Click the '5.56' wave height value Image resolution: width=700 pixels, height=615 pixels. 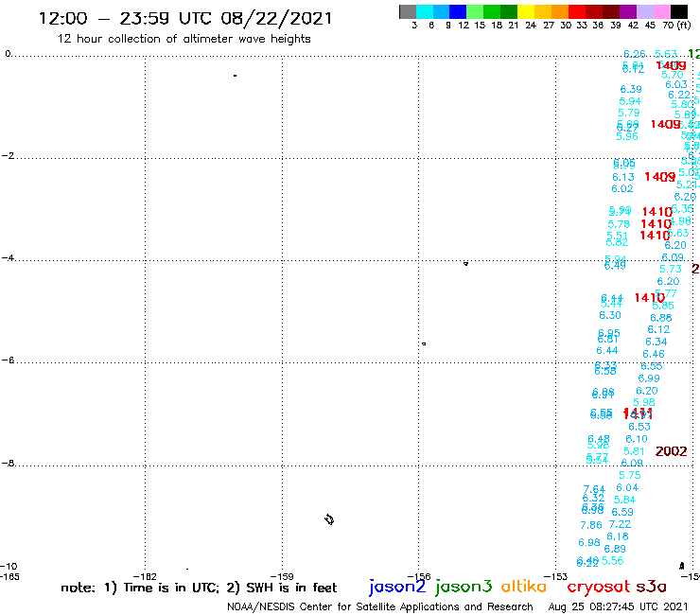point(613,561)
